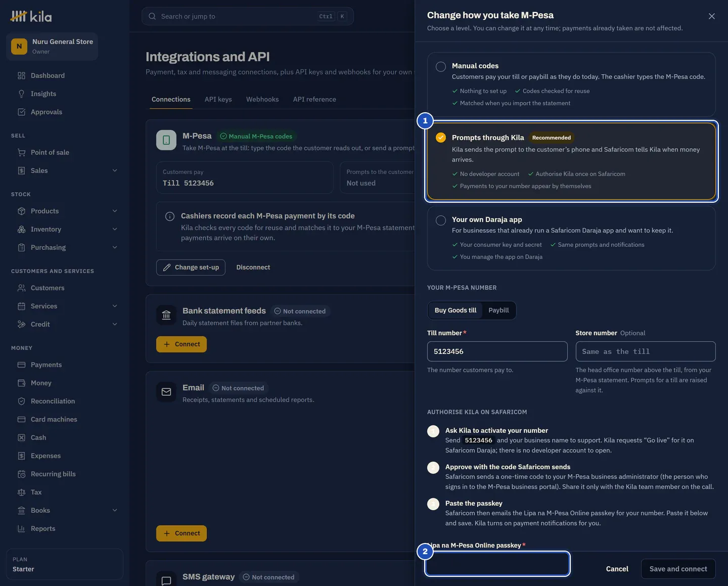The width and height of the screenshot is (728, 586).
Task: Choose Buy Goods till number type
Action: coord(456,310)
